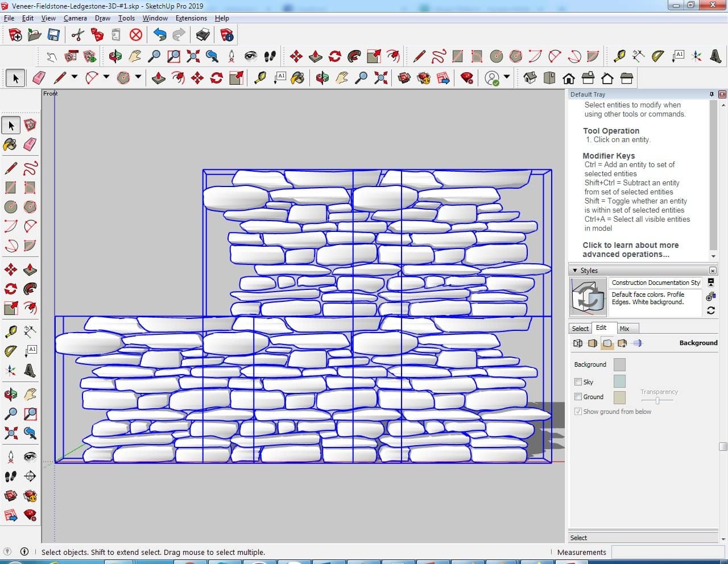728x564 pixels.
Task: Click the Background color swatch
Action: pos(619,364)
